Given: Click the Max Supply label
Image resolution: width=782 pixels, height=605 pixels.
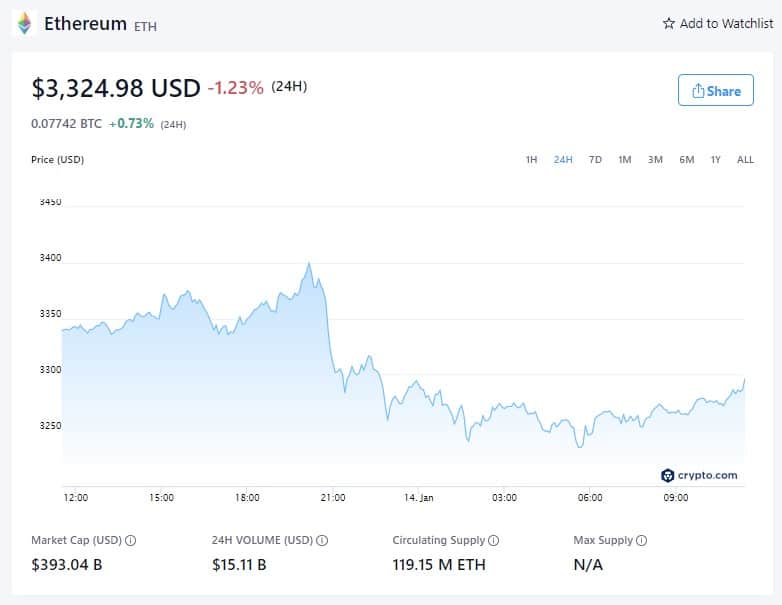Looking at the screenshot, I should (603, 540).
